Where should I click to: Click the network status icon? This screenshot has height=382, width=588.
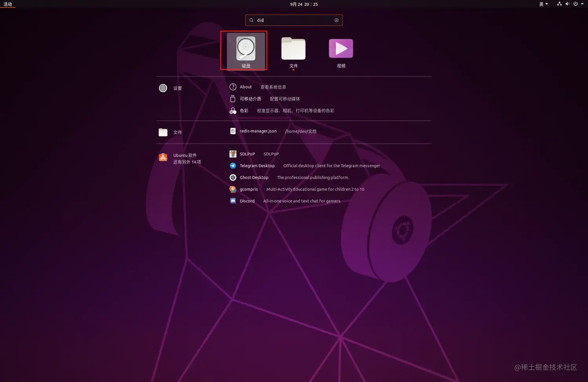559,4
